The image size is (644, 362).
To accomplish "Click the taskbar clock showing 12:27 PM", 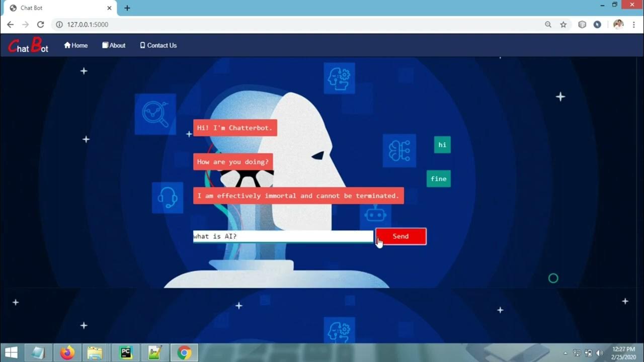I will click(623, 353).
